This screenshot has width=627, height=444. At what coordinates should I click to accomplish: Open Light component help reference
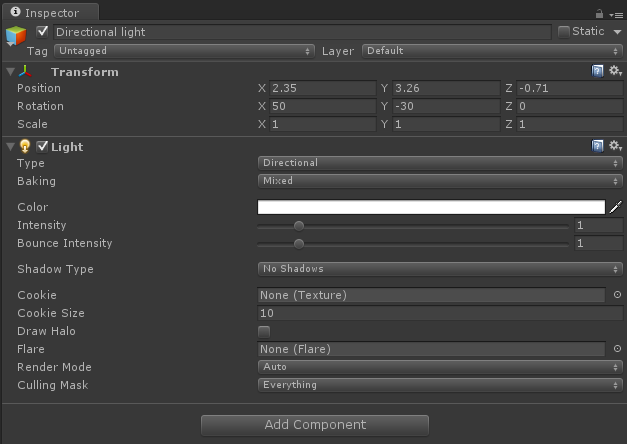(x=597, y=146)
